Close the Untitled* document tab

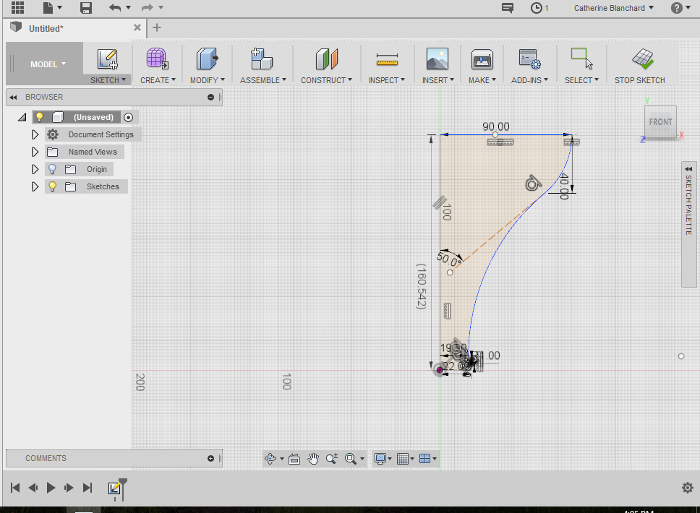(137, 28)
